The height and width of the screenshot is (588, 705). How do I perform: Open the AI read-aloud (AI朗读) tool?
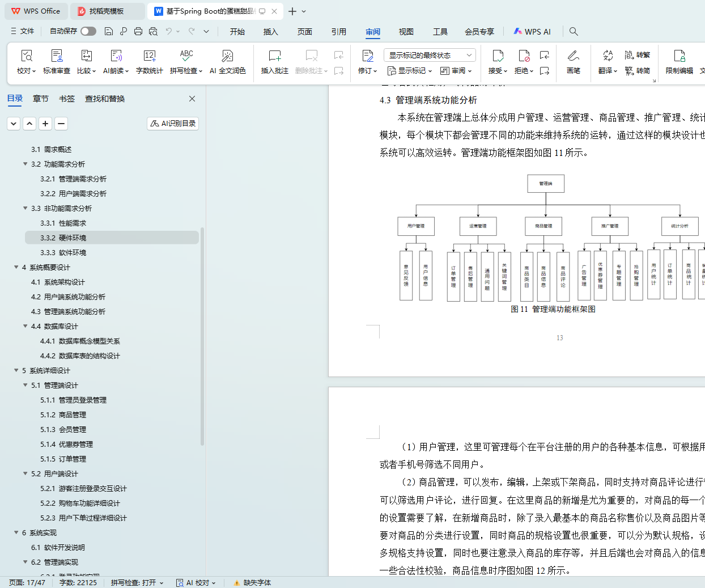tap(116, 56)
